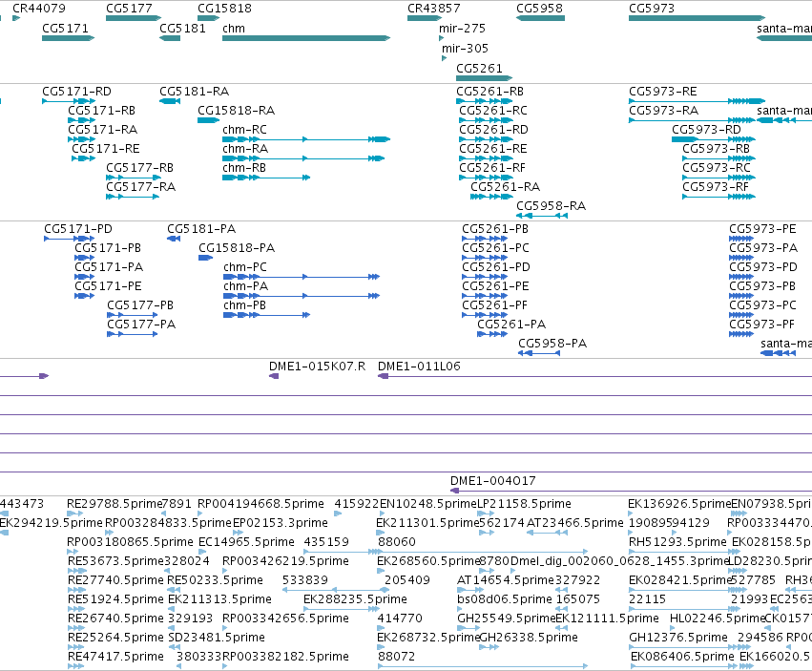Click protein CG5171-PB label
Image resolution: width=812 pixels, height=671 pixels.
[x=108, y=248]
